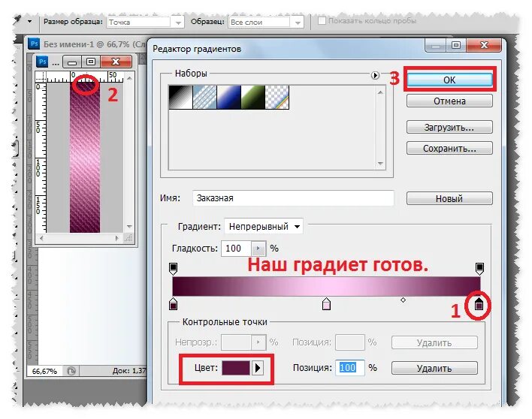532x419 pixels.
Task: Click the Ps icon of small document window
Action: [42, 62]
